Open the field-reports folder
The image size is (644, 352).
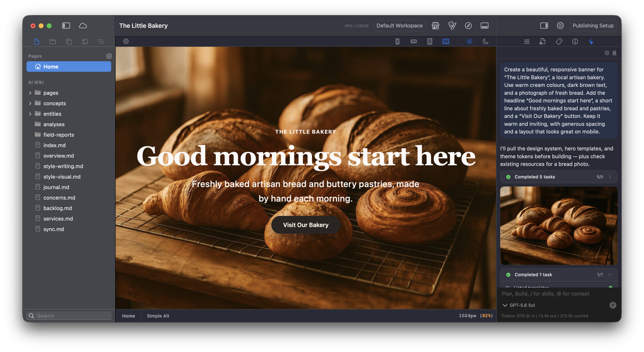(59, 135)
